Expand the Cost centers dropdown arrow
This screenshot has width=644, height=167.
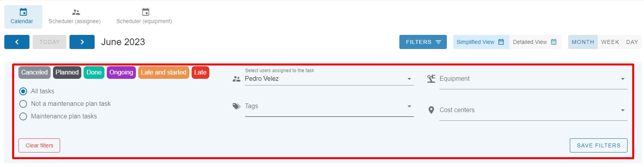coord(622,110)
